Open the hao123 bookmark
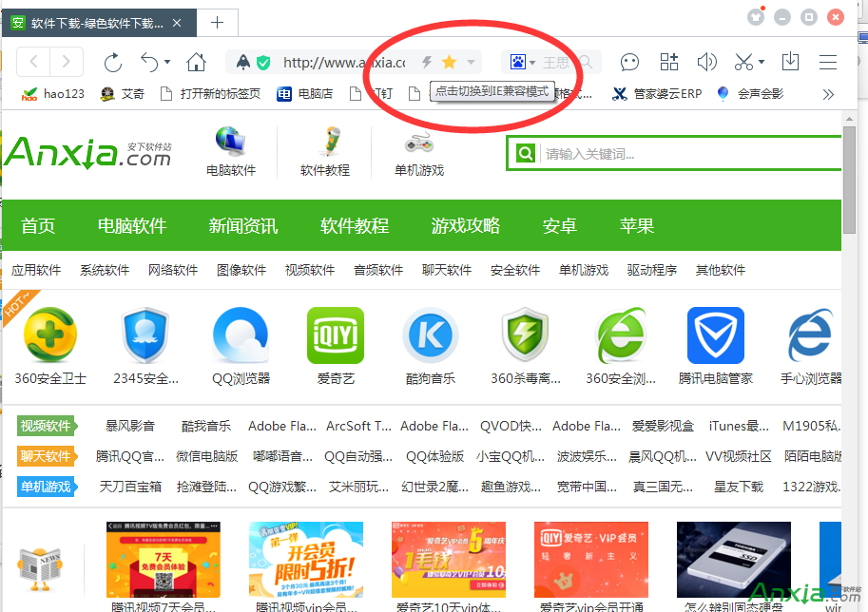The height and width of the screenshot is (612, 868). (52, 94)
